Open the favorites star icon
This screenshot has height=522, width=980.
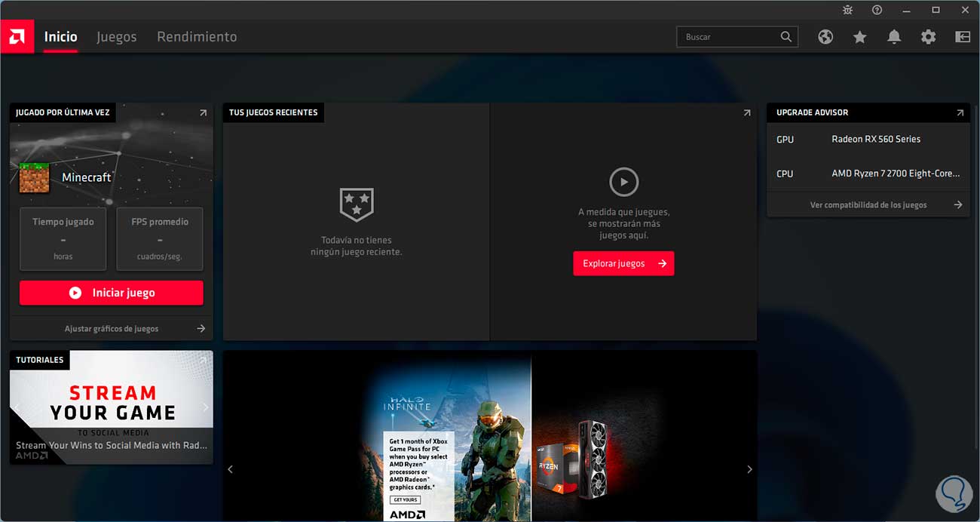[859, 36]
